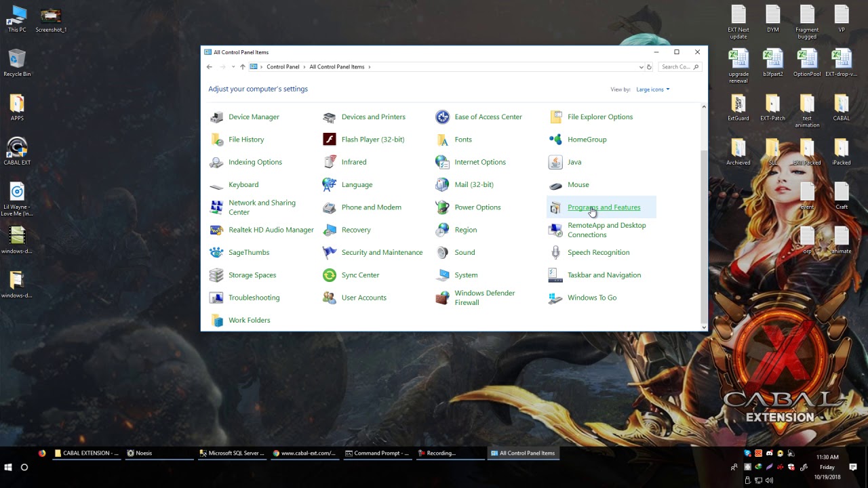This screenshot has width=868, height=488.
Task: Open the Infrared icon
Action: point(330,162)
